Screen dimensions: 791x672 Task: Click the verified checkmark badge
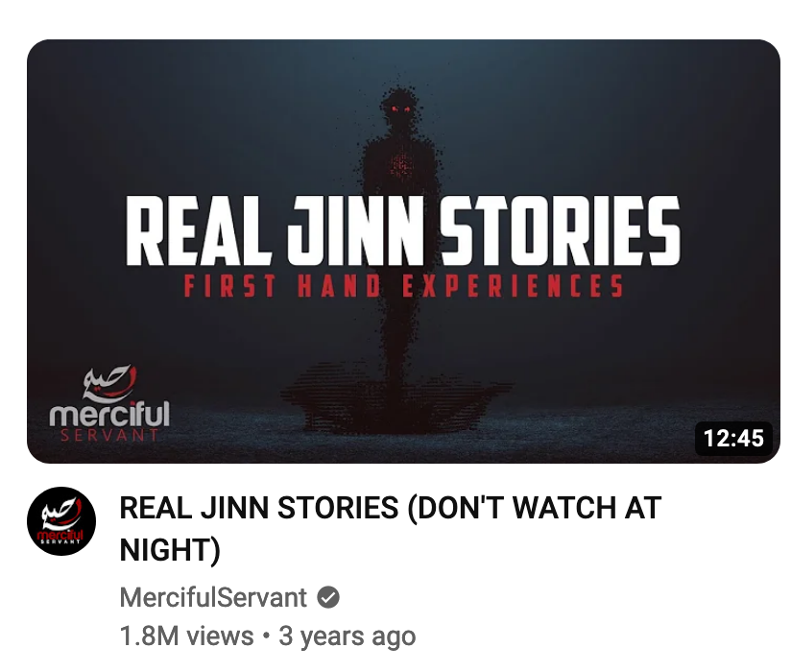tap(328, 597)
